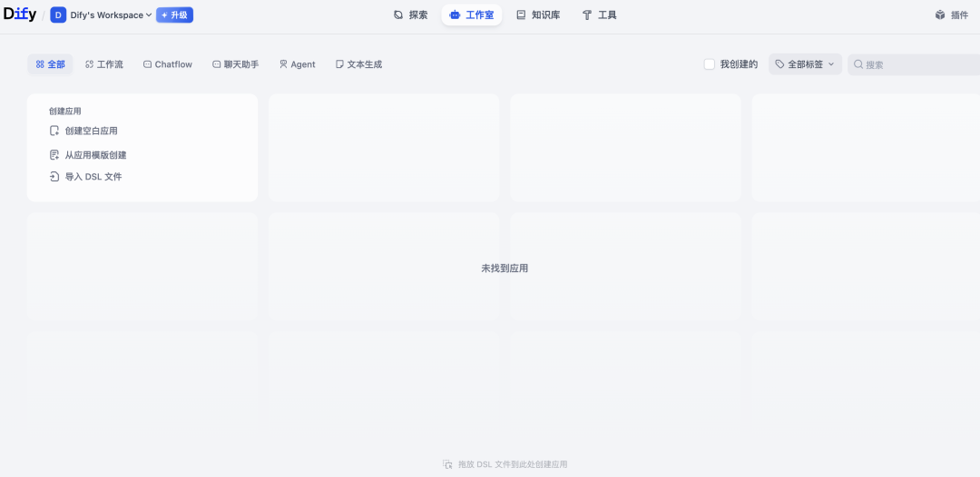Screen dimensions: 980x477
Task: Click the search magnifier icon
Action: (x=858, y=64)
